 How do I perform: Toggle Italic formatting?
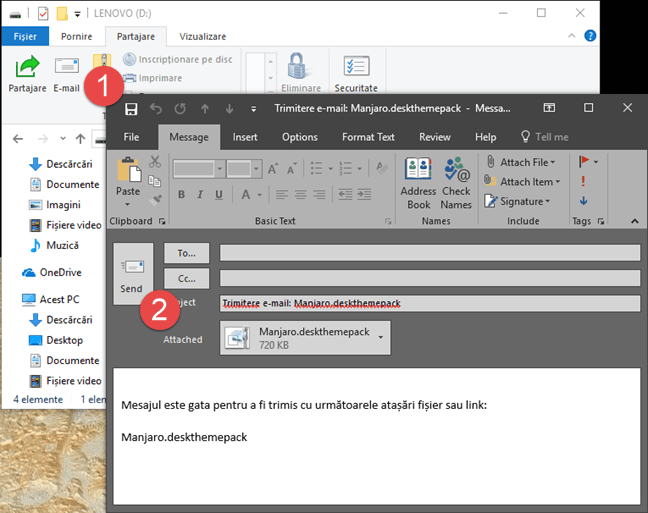point(200,194)
